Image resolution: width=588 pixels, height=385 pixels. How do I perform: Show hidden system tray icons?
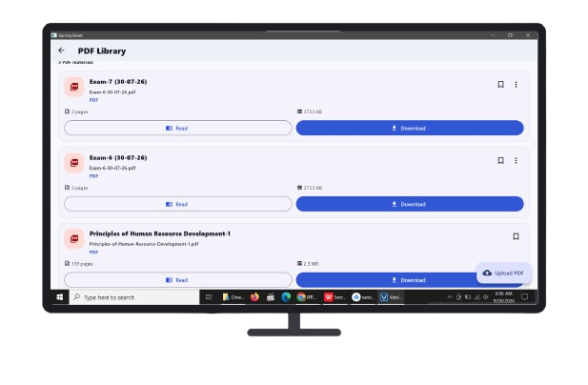pos(449,297)
